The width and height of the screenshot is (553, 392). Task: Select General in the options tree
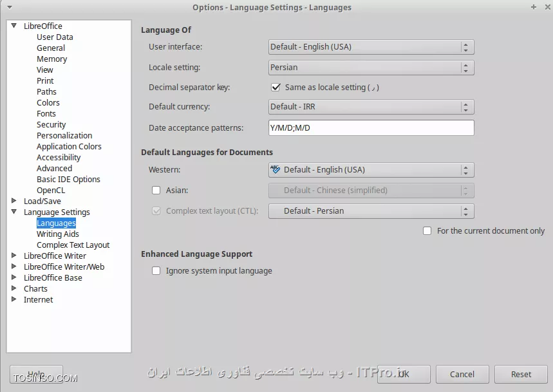click(x=51, y=48)
